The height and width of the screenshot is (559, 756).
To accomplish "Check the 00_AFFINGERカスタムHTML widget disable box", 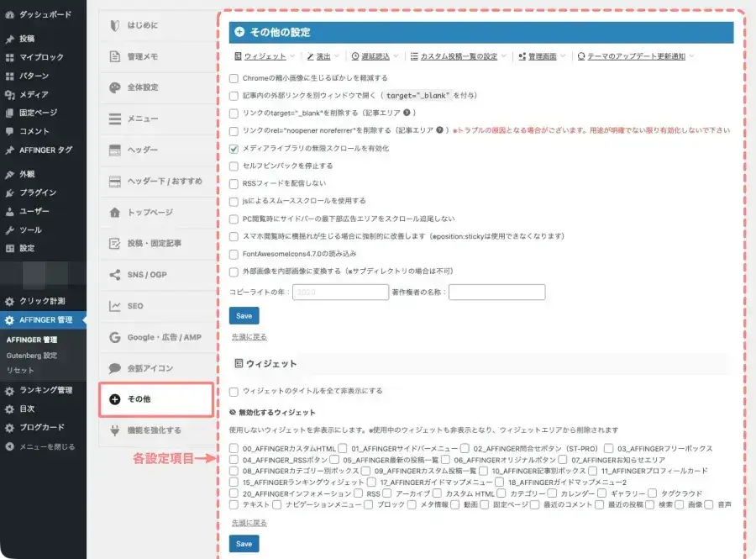I will [233, 448].
